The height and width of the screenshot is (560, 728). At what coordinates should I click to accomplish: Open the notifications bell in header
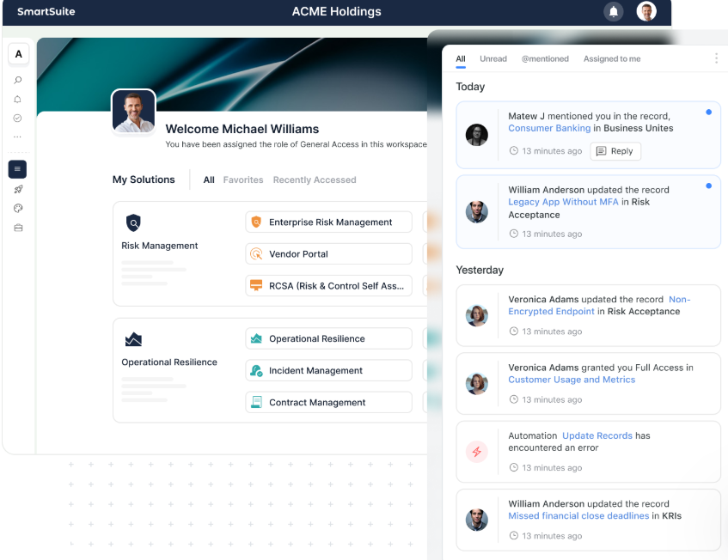point(614,11)
